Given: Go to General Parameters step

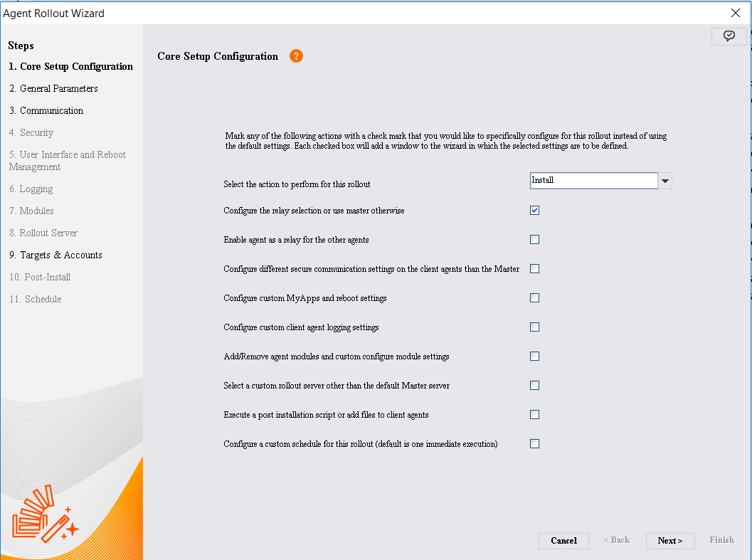Looking at the screenshot, I should point(53,89).
